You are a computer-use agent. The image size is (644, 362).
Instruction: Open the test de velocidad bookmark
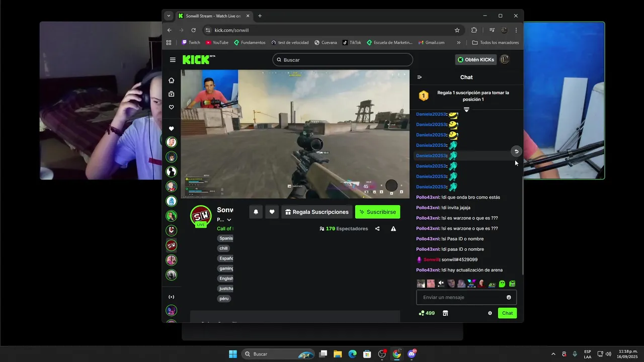tap(290, 43)
